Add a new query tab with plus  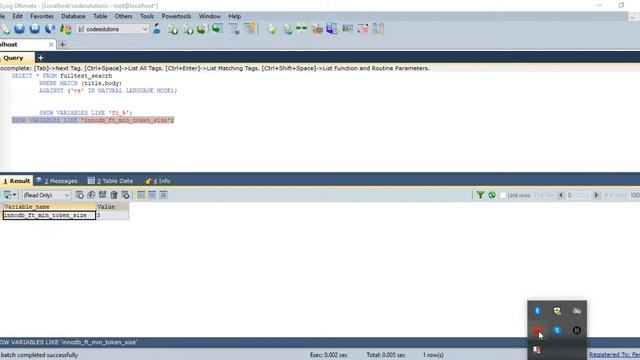(40, 58)
